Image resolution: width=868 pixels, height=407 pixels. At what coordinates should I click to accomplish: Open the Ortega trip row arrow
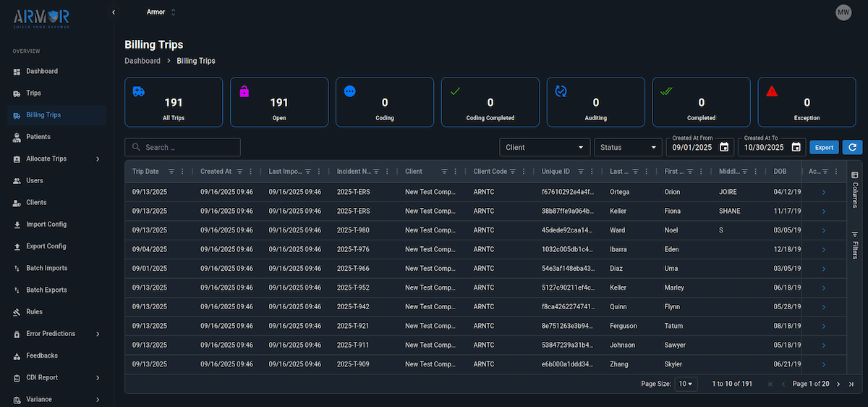point(823,193)
